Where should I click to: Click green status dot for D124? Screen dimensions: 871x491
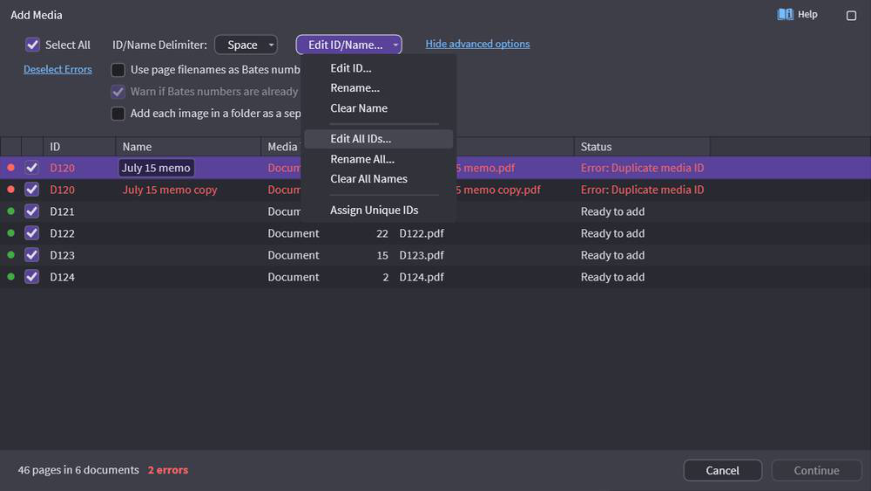11,276
